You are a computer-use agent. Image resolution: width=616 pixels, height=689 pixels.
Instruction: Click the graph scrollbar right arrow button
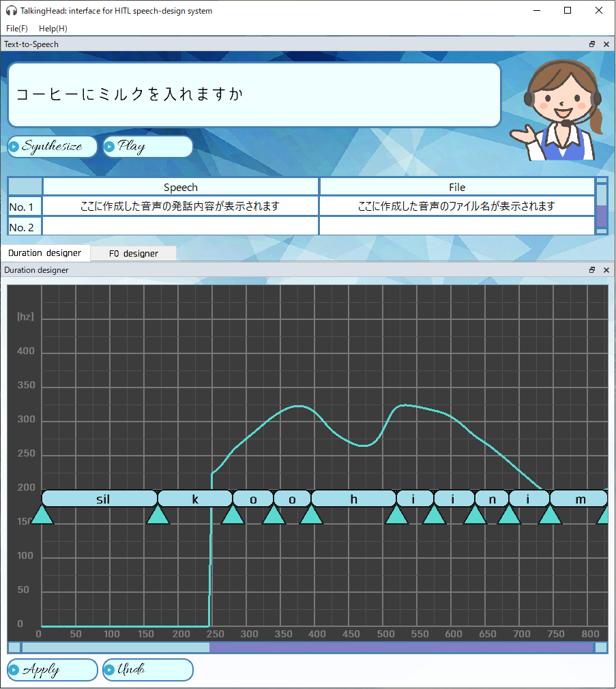pyautogui.click(x=601, y=647)
